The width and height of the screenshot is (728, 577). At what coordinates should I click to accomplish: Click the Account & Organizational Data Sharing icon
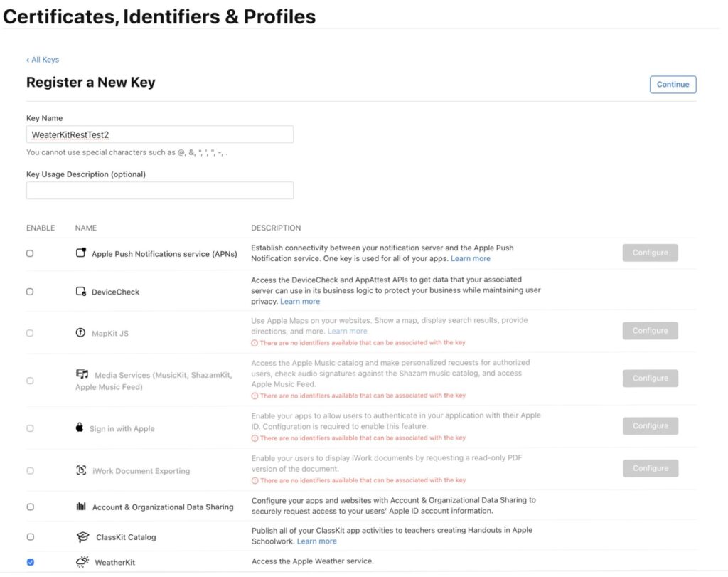point(81,507)
